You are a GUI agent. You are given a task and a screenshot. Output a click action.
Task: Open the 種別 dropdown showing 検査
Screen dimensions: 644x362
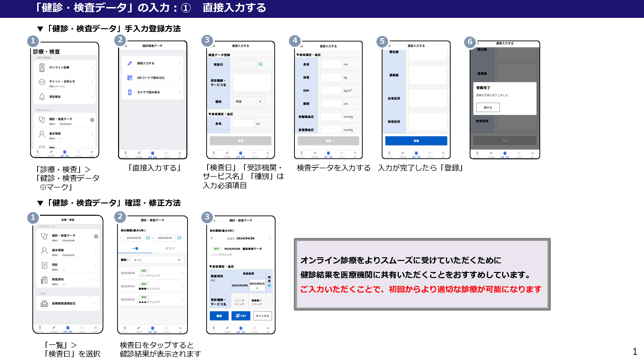point(249,101)
